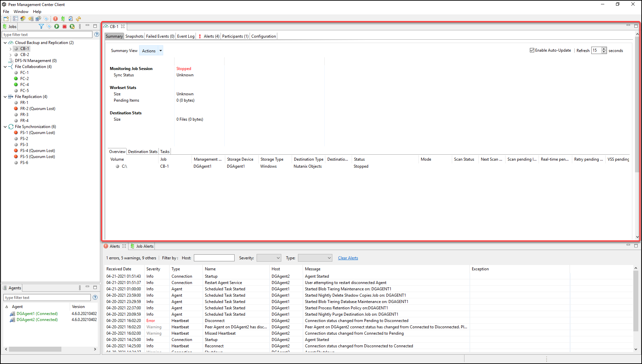This screenshot has height=364, width=642.
Task: Click the yellow refresh arrows toolbar icon
Action: (78, 19)
